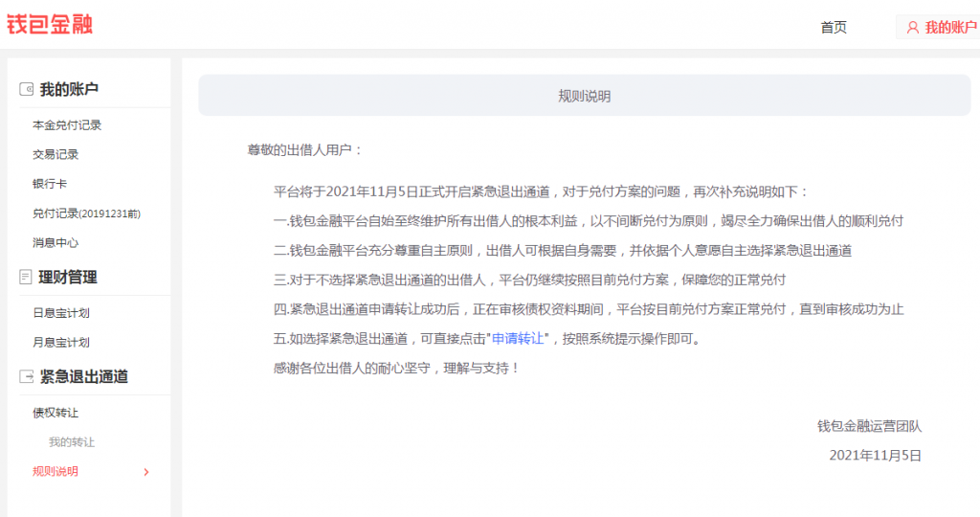Select 日息宝计划 under 理财管理
Screen dimensions: 980x517
[61, 313]
